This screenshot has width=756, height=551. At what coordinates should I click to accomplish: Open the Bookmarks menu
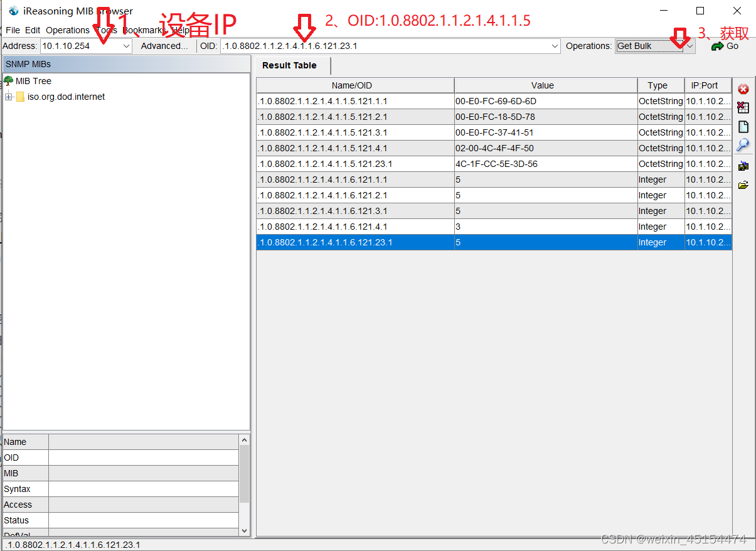[144, 29]
